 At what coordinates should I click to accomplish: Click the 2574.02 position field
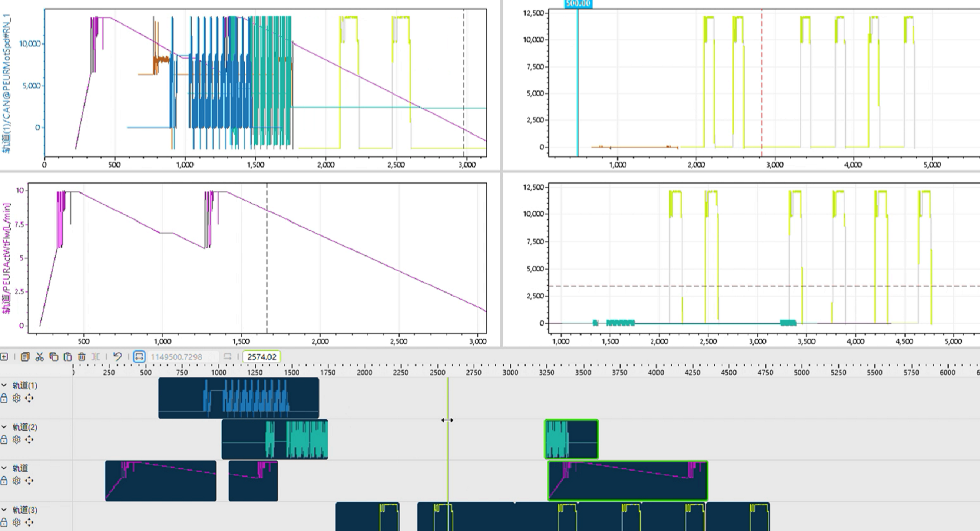[261, 357]
